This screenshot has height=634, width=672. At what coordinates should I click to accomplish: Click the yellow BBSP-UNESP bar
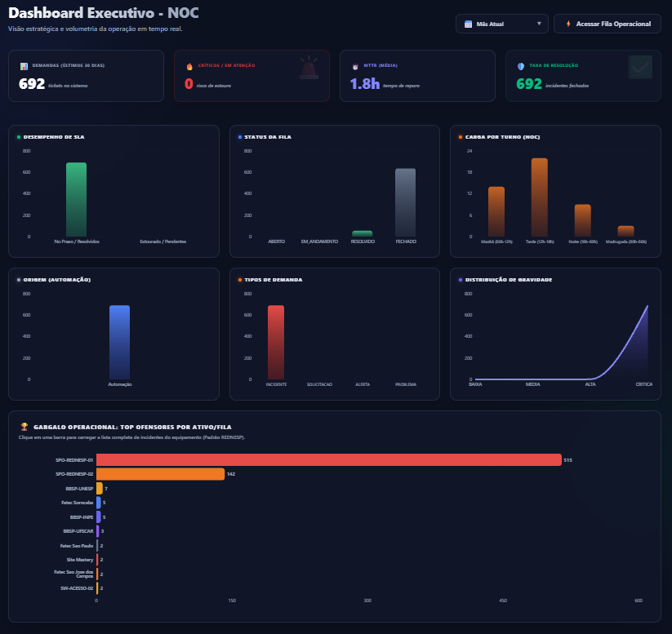pos(100,488)
